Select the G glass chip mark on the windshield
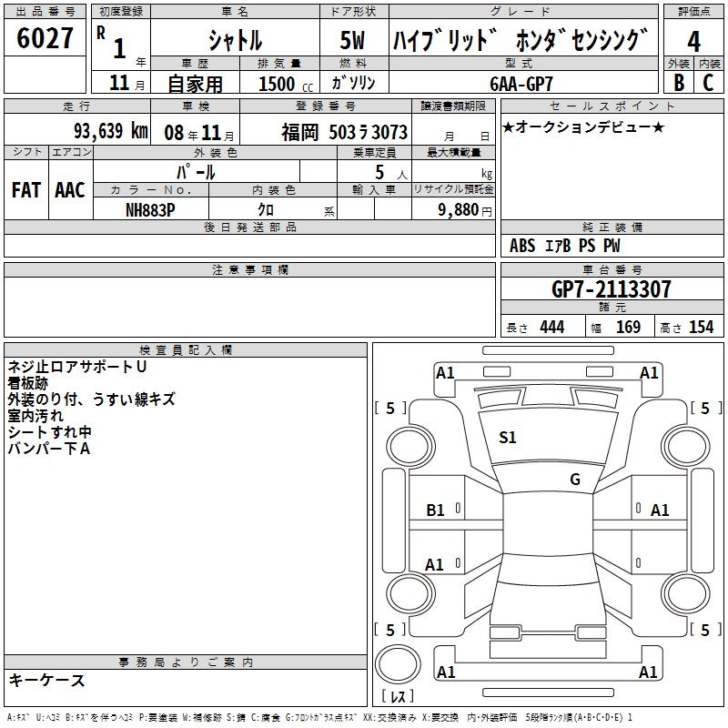 [x=574, y=480]
